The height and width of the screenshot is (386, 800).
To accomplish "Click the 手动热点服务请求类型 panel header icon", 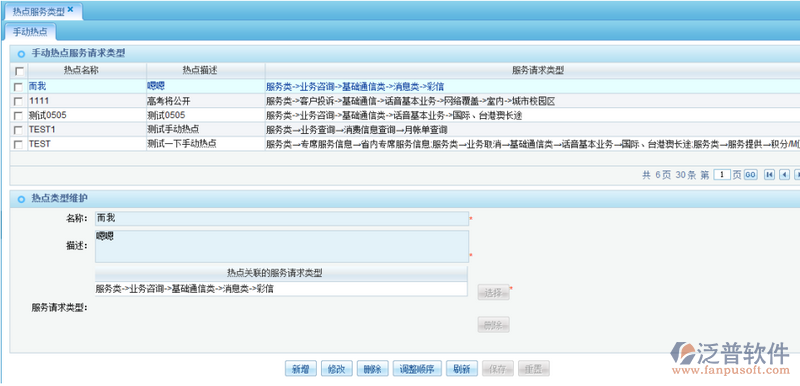I will pos(21,54).
